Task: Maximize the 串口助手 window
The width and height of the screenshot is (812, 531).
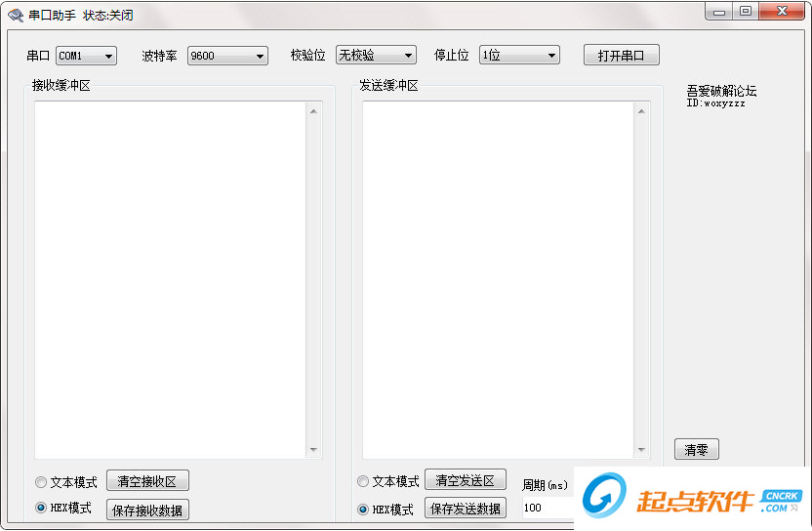Action: (x=746, y=12)
